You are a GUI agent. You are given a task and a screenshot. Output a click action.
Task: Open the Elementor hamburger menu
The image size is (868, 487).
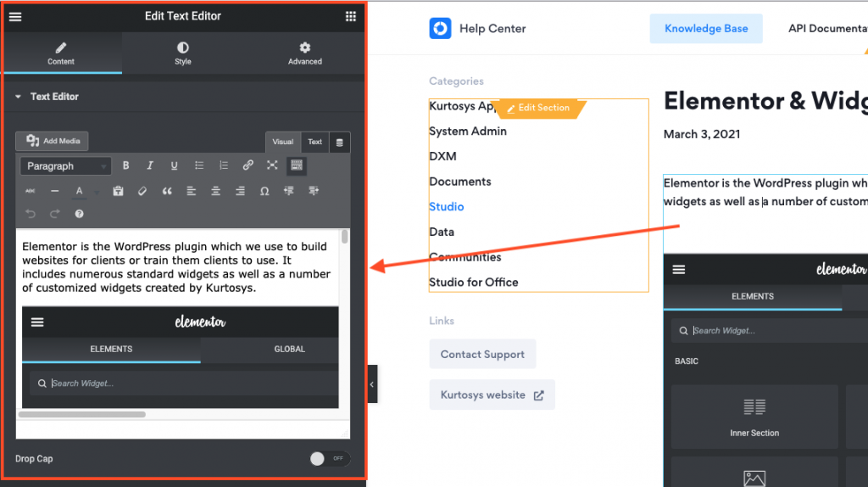[15, 17]
